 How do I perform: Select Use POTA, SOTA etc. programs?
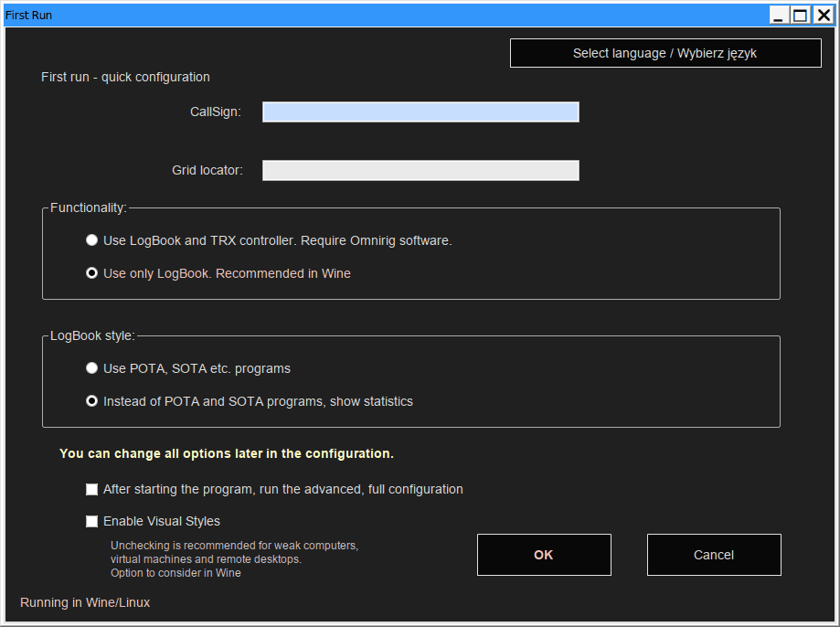tap(91, 368)
